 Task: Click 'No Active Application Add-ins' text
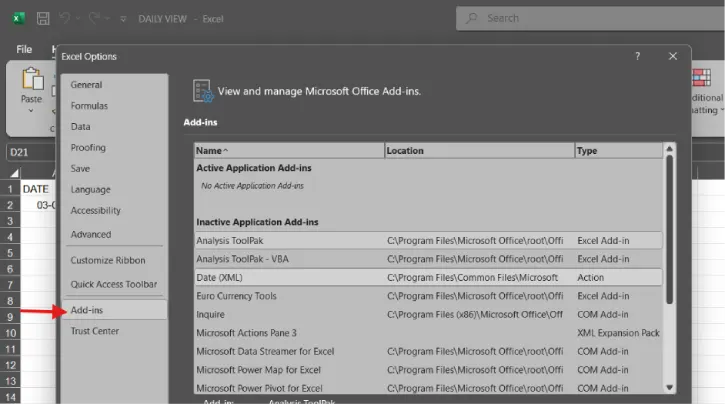pos(252,186)
